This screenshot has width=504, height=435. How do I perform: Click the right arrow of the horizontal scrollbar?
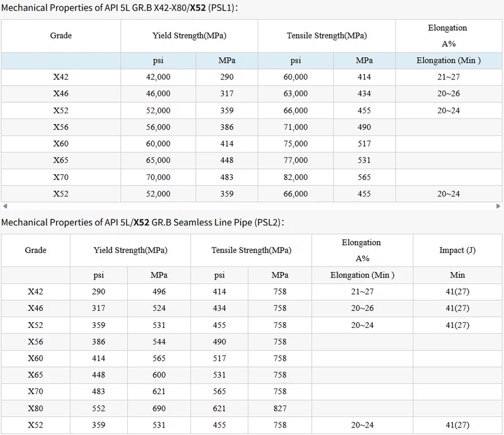click(499, 204)
